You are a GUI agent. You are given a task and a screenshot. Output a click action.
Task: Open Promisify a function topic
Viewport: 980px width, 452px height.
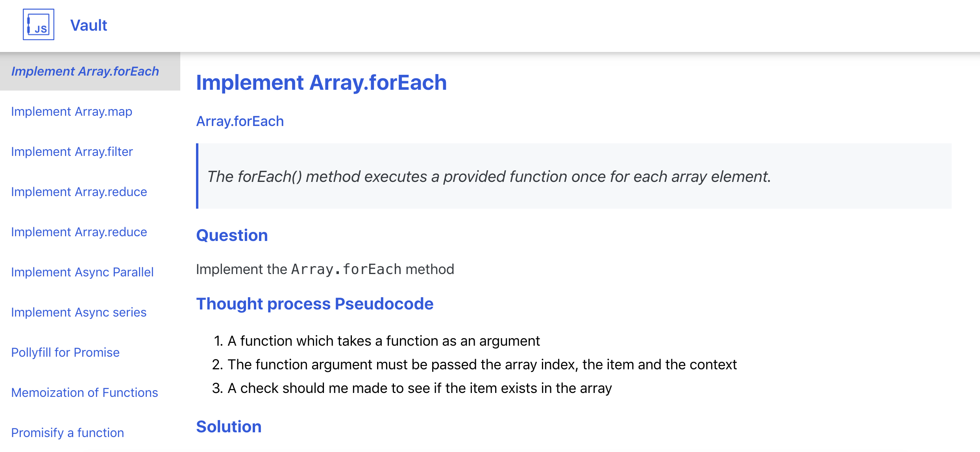click(67, 433)
